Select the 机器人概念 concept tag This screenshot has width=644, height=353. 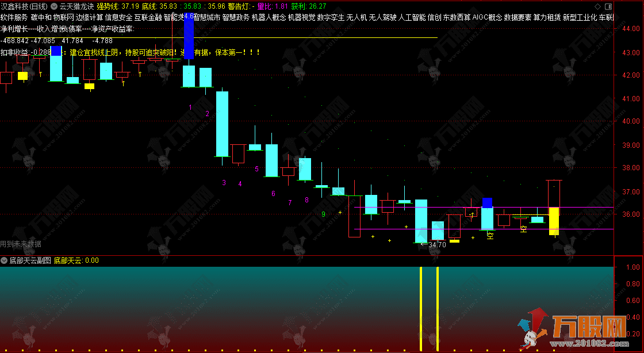tap(269, 17)
